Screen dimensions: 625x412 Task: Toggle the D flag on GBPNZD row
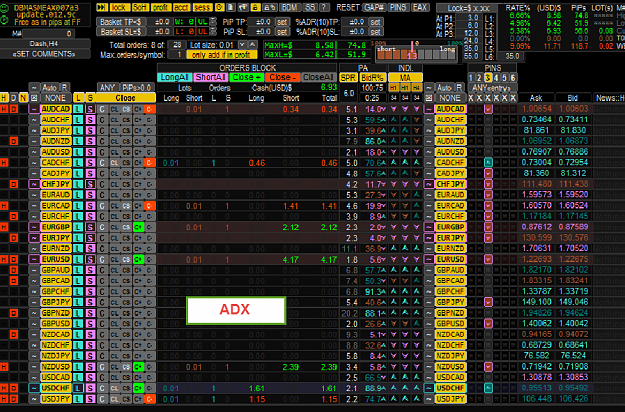coord(14,313)
